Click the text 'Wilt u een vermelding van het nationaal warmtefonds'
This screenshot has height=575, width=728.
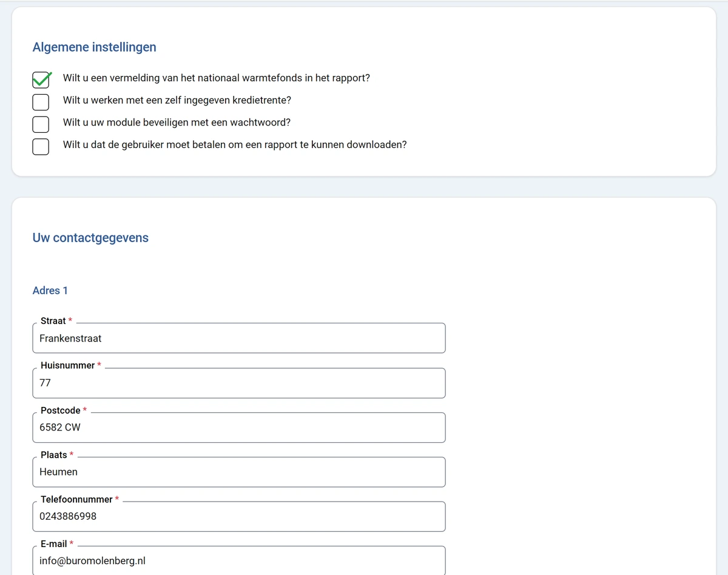[217, 78]
